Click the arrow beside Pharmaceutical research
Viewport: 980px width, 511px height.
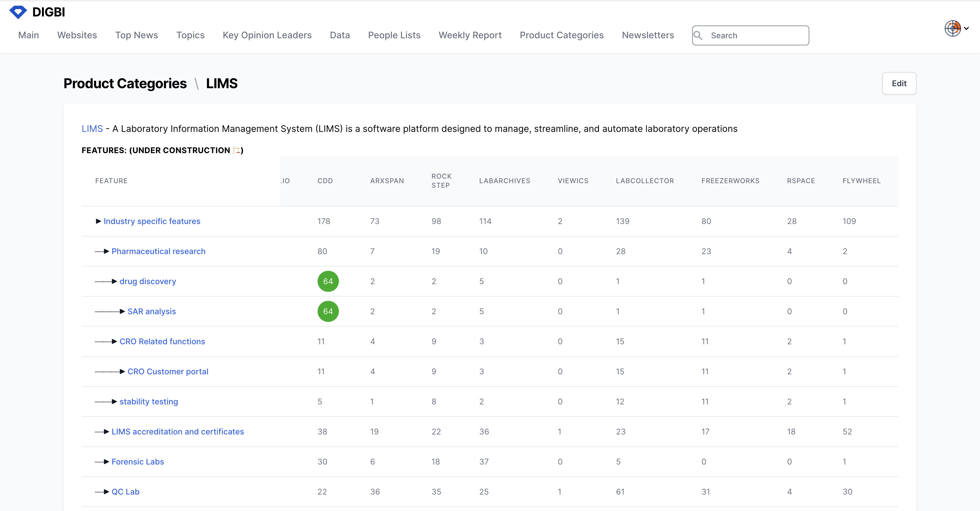(x=102, y=251)
